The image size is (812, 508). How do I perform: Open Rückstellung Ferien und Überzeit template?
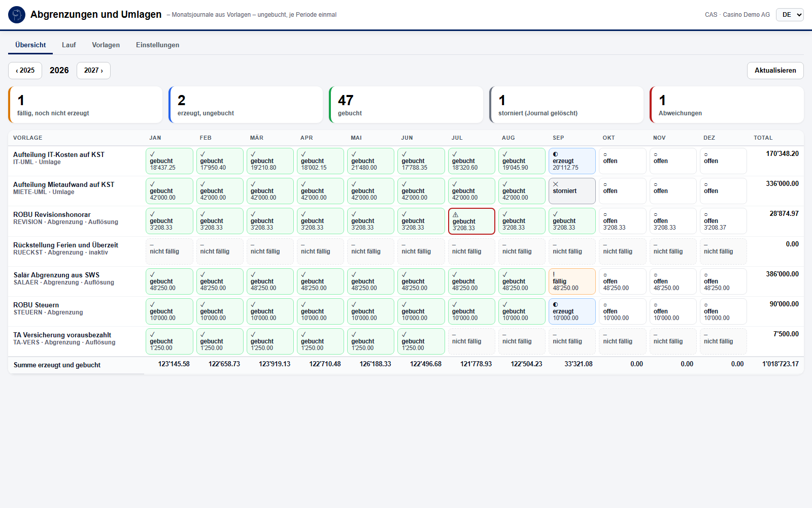tap(65, 245)
